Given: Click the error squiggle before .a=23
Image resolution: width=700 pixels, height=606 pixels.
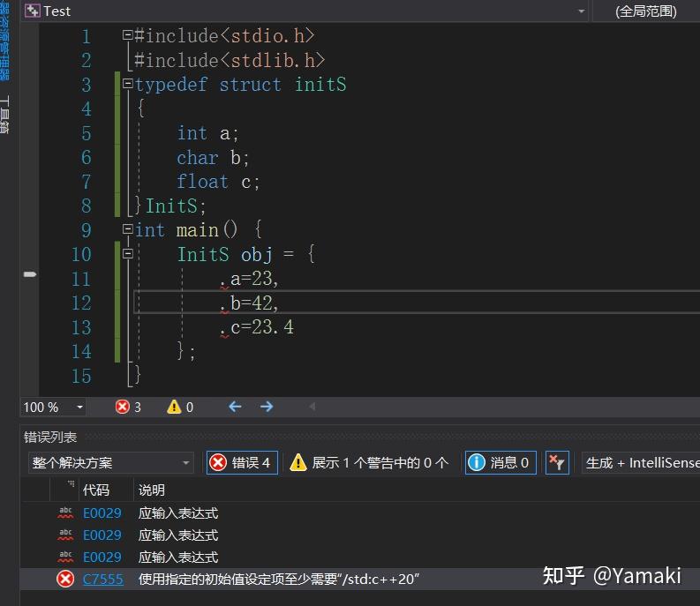Looking at the screenshot, I should pyautogui.click(x=224, y=286).
